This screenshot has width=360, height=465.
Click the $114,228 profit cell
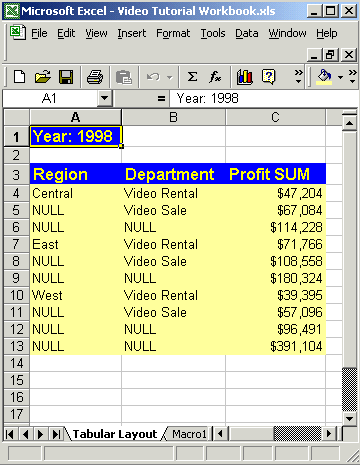[275, 227]
